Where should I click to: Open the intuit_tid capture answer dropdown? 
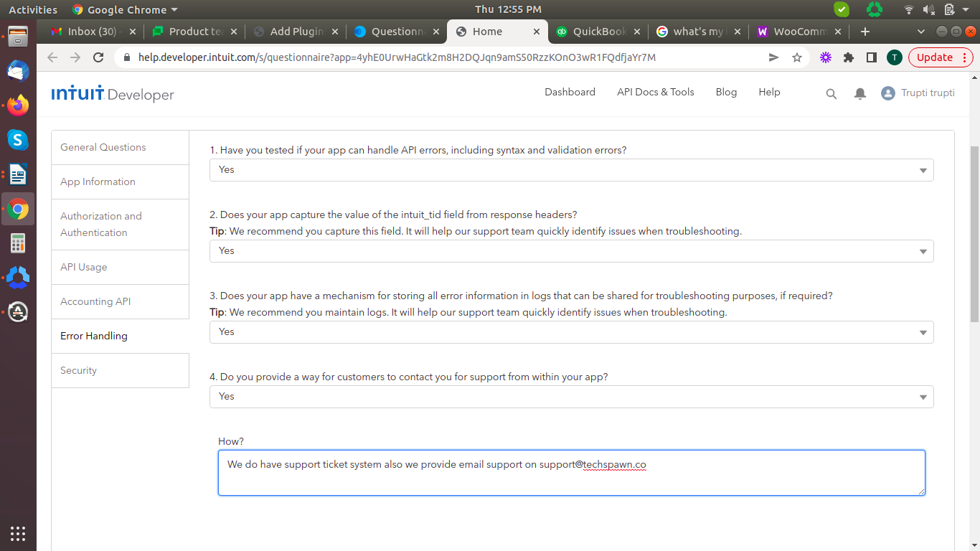click(x=571, y=251)
